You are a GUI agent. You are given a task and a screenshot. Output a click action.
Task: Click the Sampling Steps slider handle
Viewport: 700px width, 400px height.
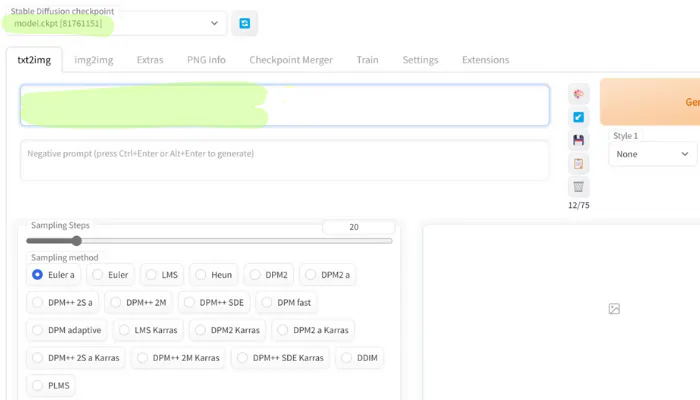[x=77, y=241]
